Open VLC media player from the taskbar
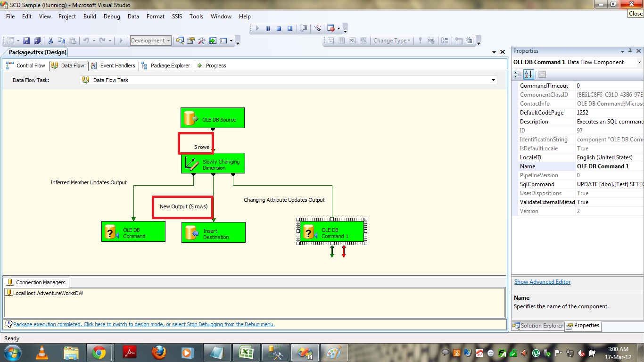The image size is (644, 362). click(x=42, y=352)
